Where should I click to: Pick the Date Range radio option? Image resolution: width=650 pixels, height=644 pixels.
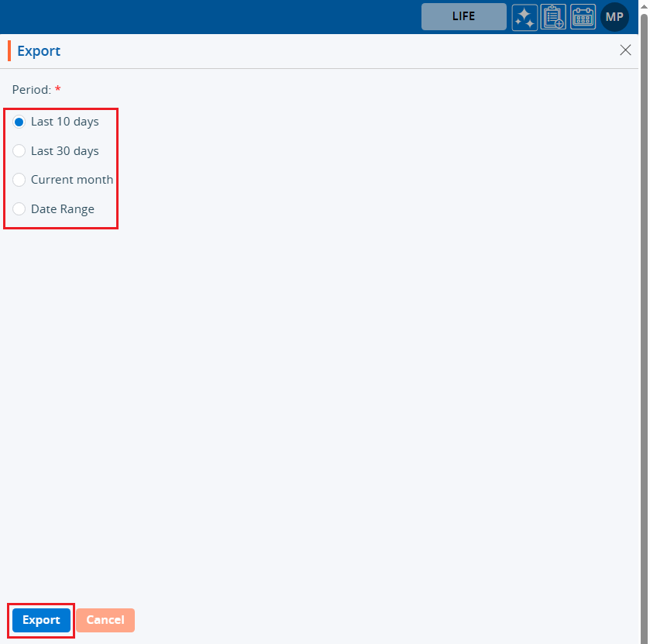point(19,209)
